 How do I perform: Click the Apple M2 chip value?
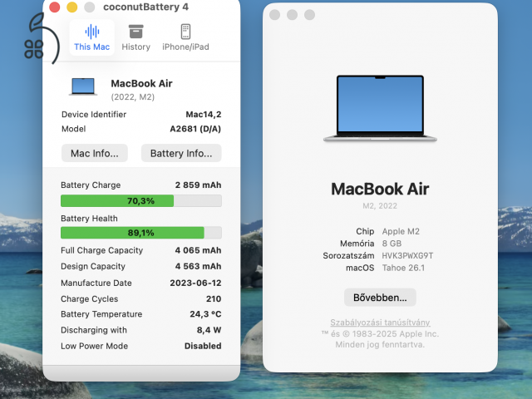click(401, 231)
